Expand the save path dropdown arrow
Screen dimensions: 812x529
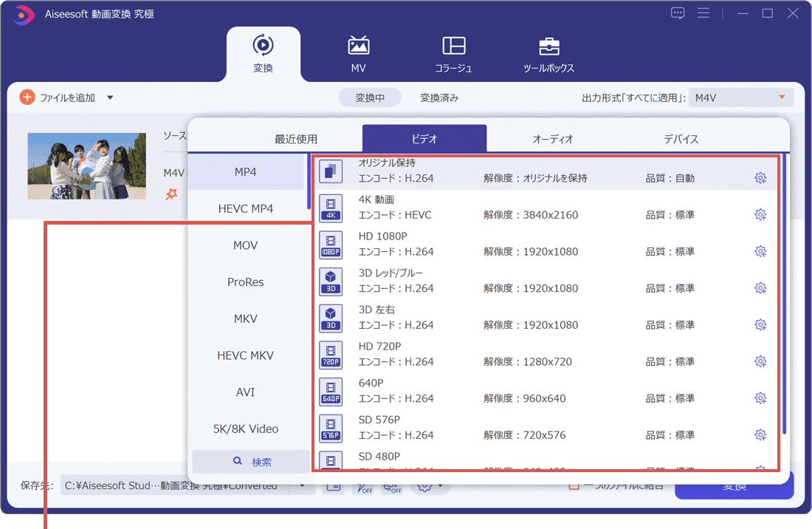tap(302, 486)
